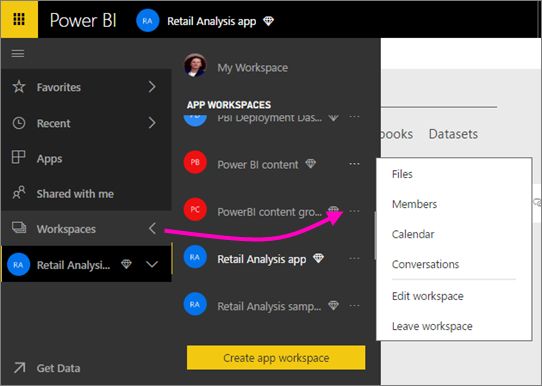Click the PB red avatar icon
542x386 pixels.
[195, 162]
